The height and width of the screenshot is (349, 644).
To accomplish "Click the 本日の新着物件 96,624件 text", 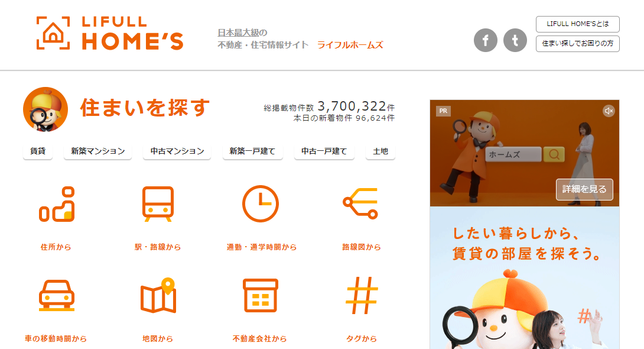I will tap(344, 118).
